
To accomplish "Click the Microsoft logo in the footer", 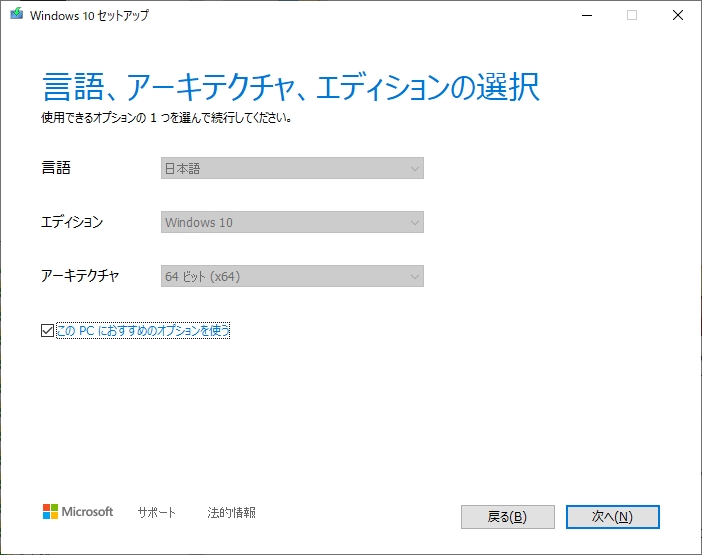I will coord(78,512).
